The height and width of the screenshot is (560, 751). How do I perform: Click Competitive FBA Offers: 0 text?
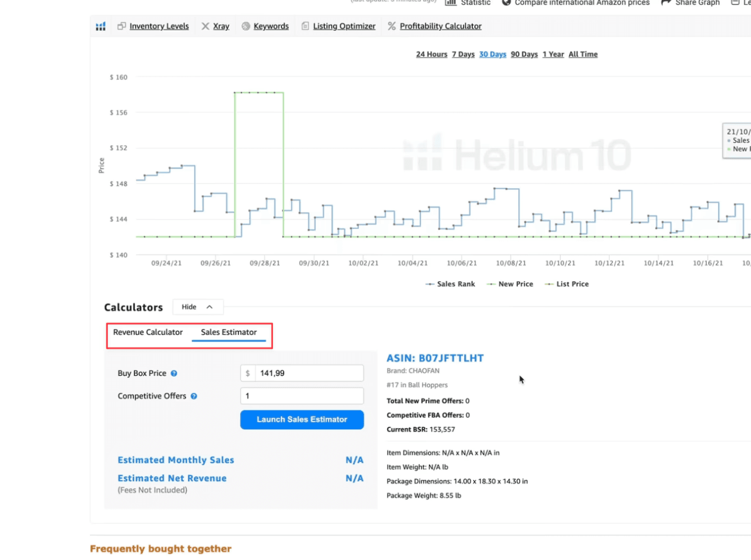coord(428,415)
